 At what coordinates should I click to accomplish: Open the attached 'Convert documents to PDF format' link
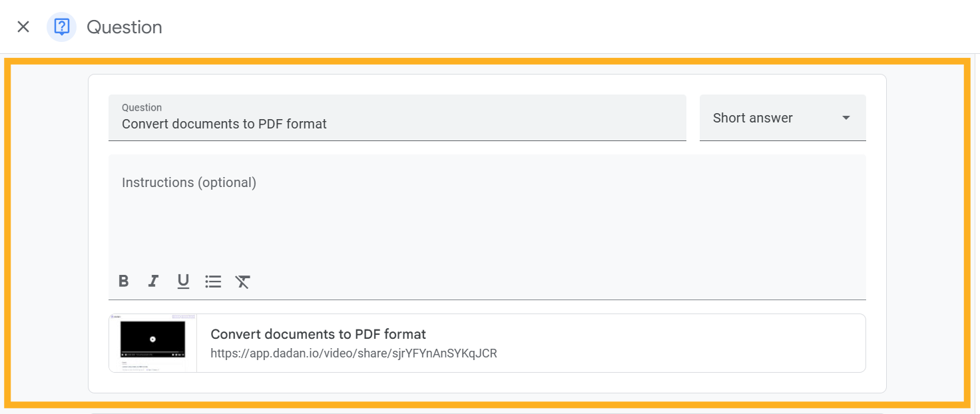[x=318, y=334]
